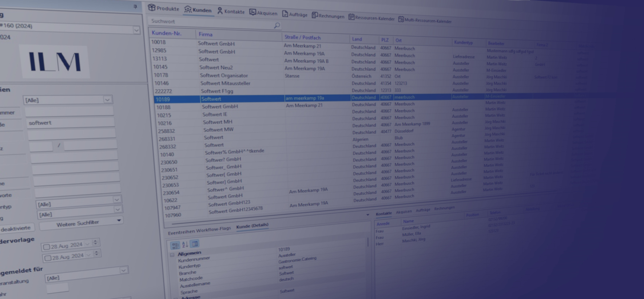Sort the property grid alphabetically (A-Z icon)
Image resolution: width=644 pixels, height=299 pixels.
coord(185,244)
